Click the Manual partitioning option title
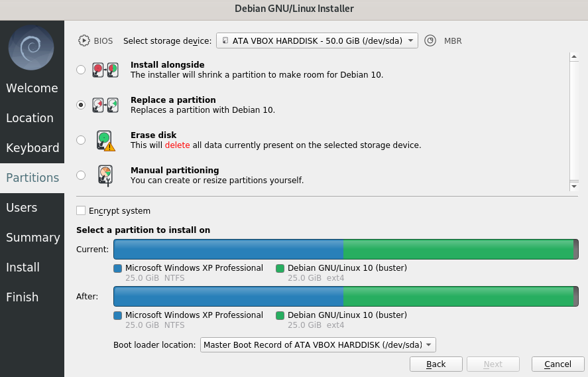The image size is (588, 377). tap(175, 171)
